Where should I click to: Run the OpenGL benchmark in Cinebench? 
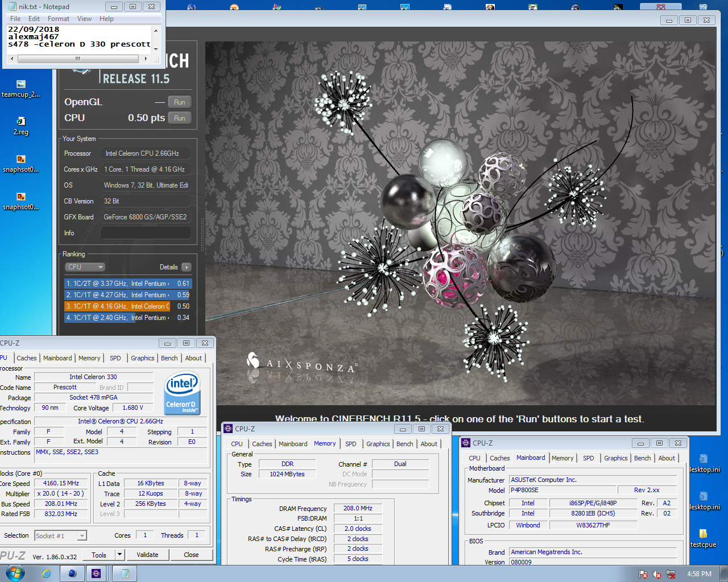[180, 102]
